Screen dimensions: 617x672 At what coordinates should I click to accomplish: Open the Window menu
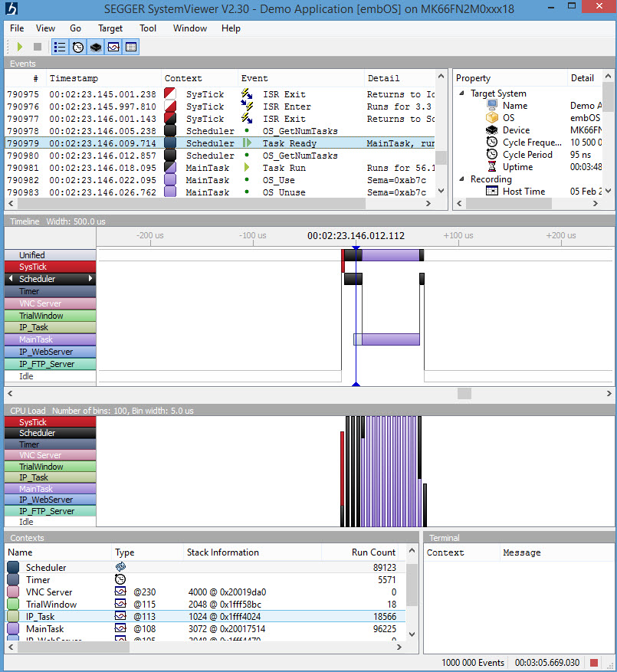pos(190,28)
